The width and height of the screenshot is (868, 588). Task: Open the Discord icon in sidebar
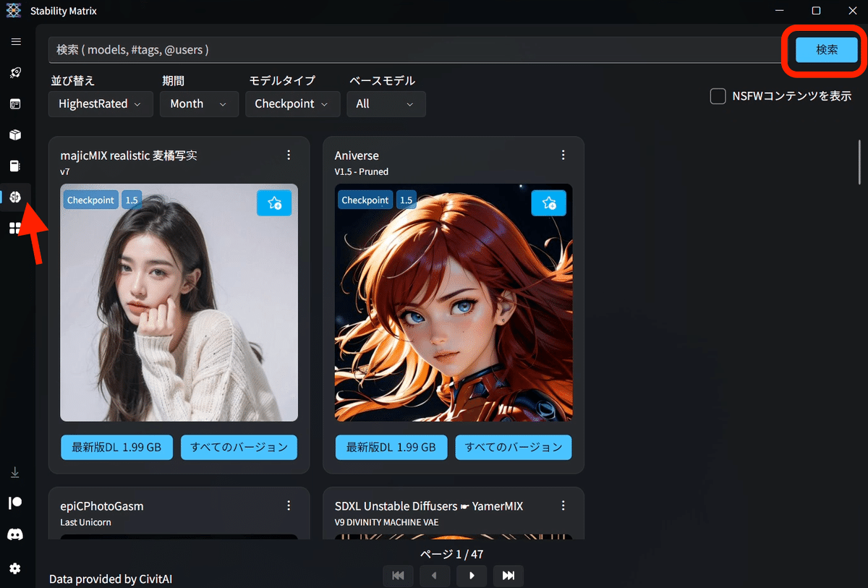tap(15, 534)
